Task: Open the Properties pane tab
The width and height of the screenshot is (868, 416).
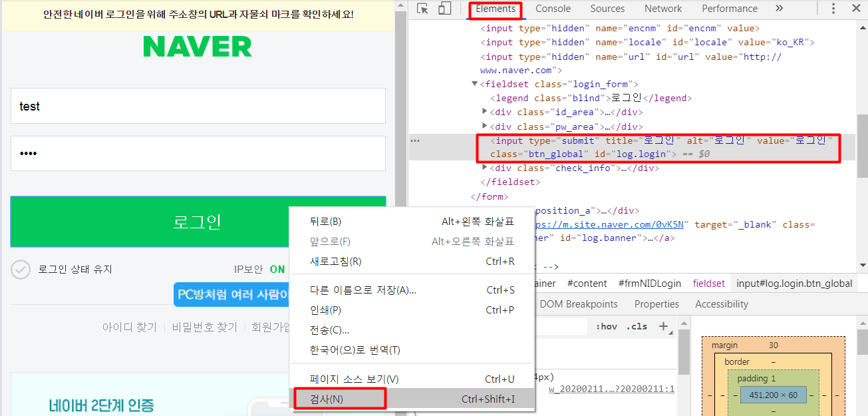Action: click(x=656, y=304)
